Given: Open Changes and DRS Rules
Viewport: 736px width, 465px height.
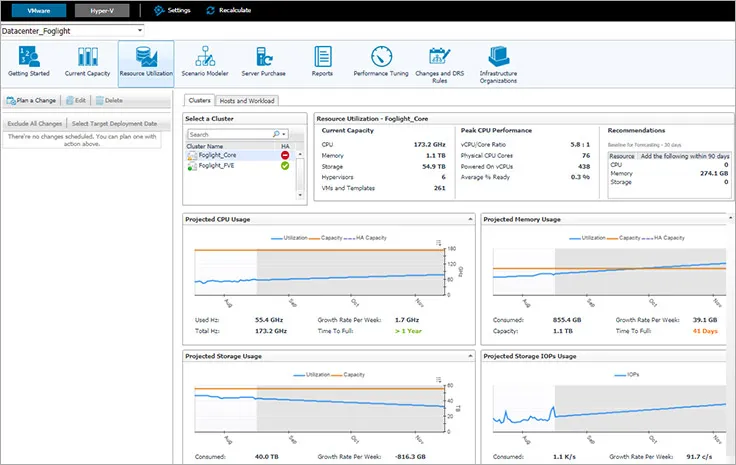Looking at the screenshot, I should pyautogui.click(x=438, y=60).
